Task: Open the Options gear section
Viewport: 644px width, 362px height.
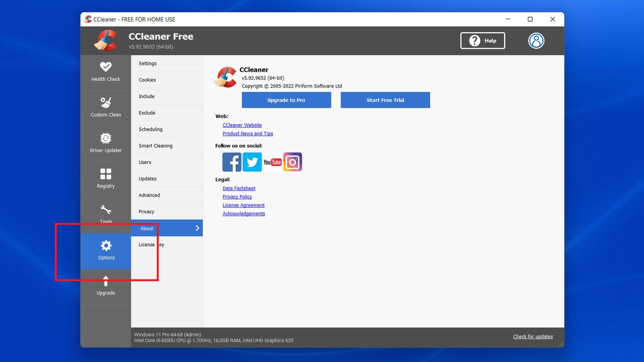Action: [106, 251]
